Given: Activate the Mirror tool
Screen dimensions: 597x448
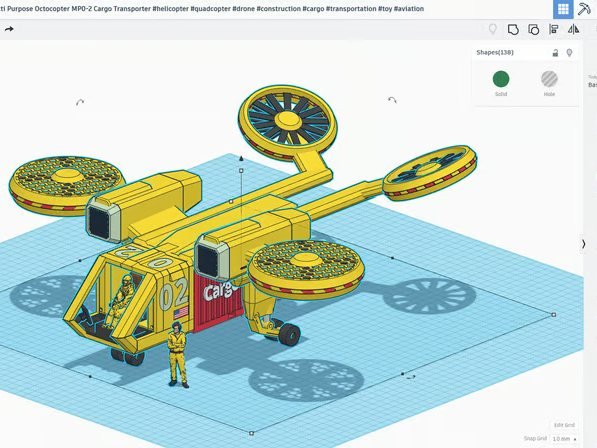Looking at the screenshot, I should tap(573, 29).
